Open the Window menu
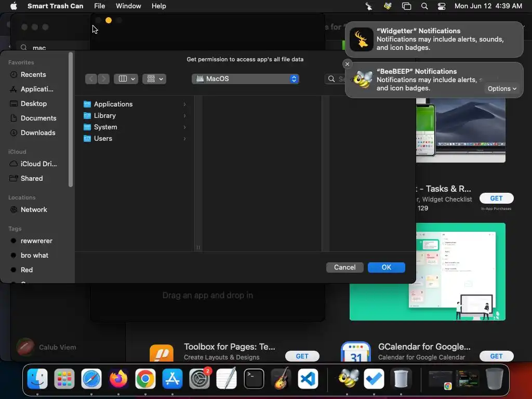The image size is (532, 399). (x=128, y=6)
